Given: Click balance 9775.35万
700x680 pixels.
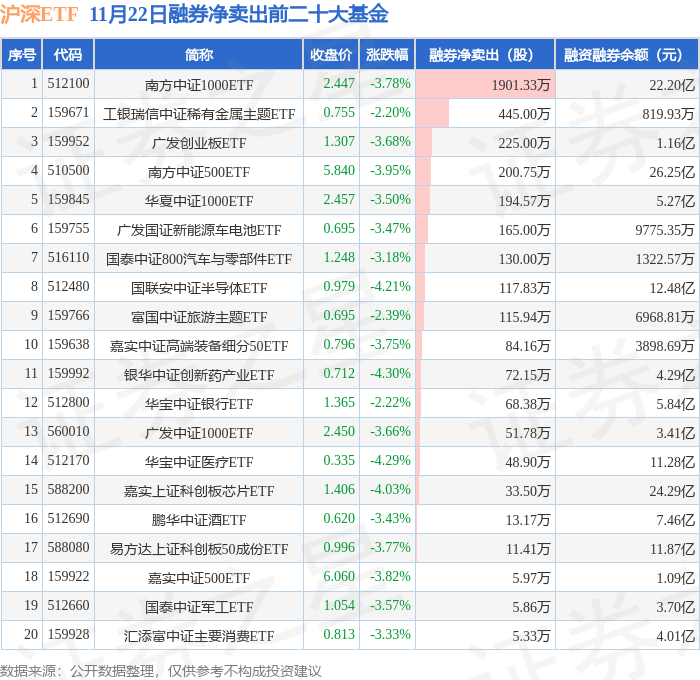Looking at the screenshot, I should click(x=665, y=230).
